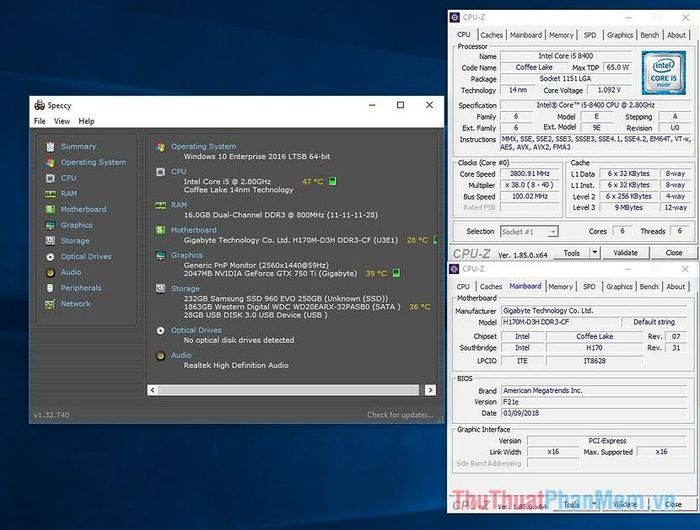Click BIOS Version field showing F21e
Viewport: 700px width, 530px height.
click(594, 402)
